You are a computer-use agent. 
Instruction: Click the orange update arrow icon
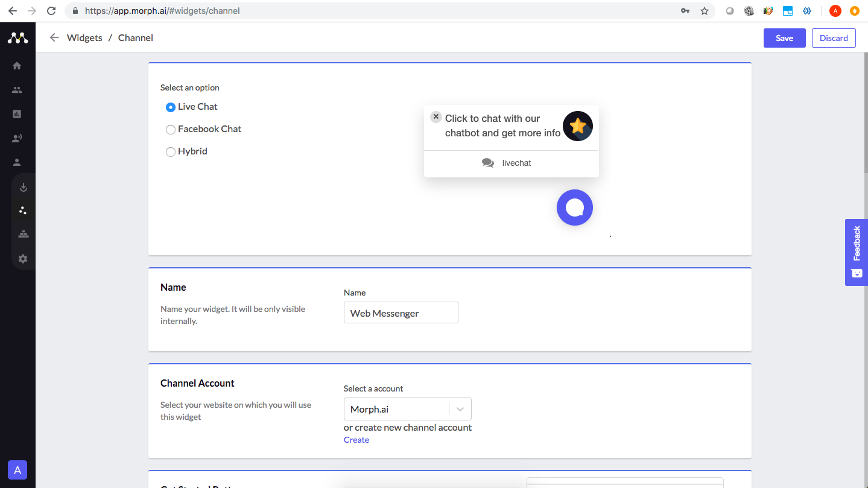pyautogui.click(x=855, y=11)
